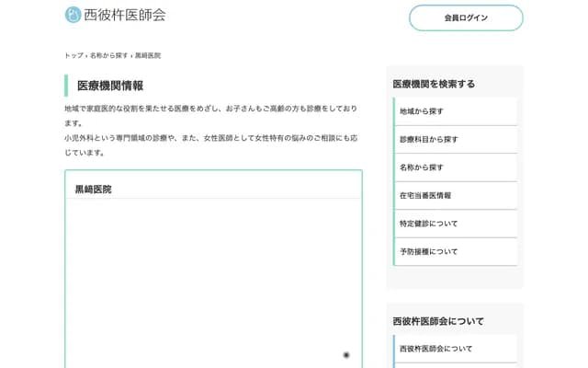The width and height of the screenshot is (588, 368).
Task: Select 黒崎医院 in the breadcrumb trail
Action: 148,55
